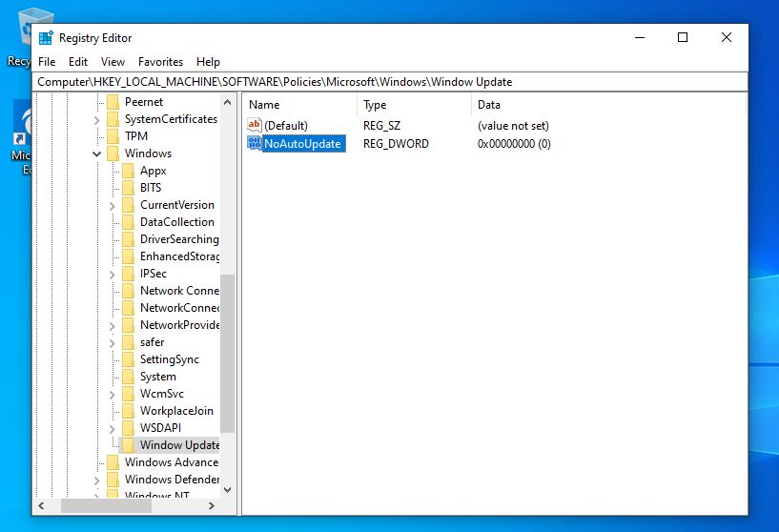This screenshot has height=532, width=779.
Task: Click the tree scroll down arrow
Action: [x=228, y=490]
